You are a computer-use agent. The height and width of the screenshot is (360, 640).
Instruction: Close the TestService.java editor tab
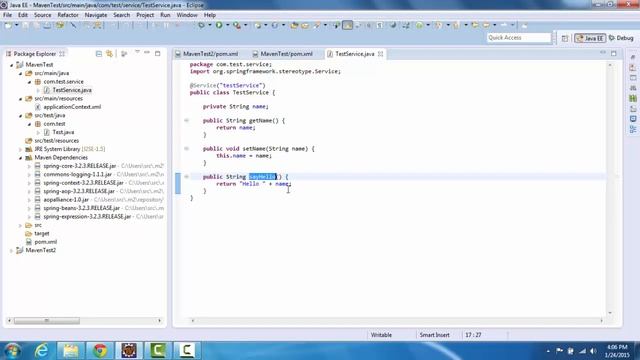tap(380, 54)
